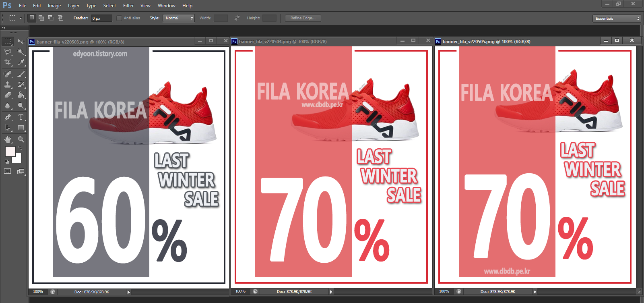Select the Dodge tool
644x303 pixels.
(x=21, y=106)
